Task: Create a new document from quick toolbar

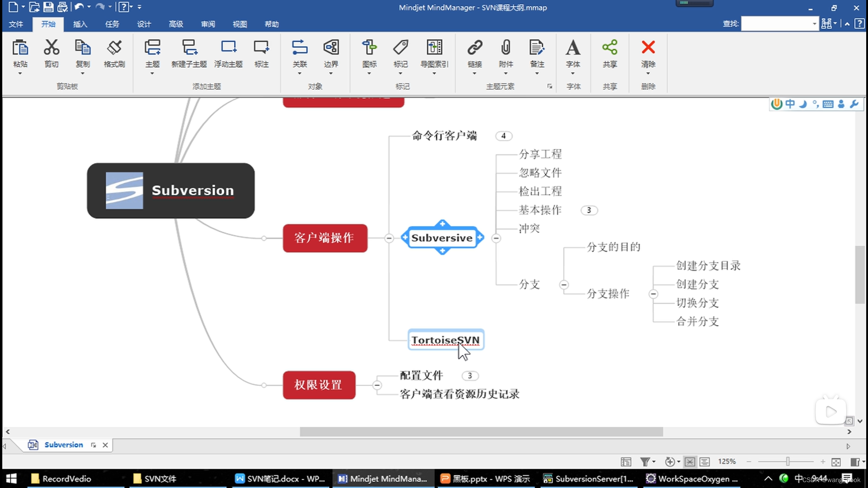Action: (14, 7)
